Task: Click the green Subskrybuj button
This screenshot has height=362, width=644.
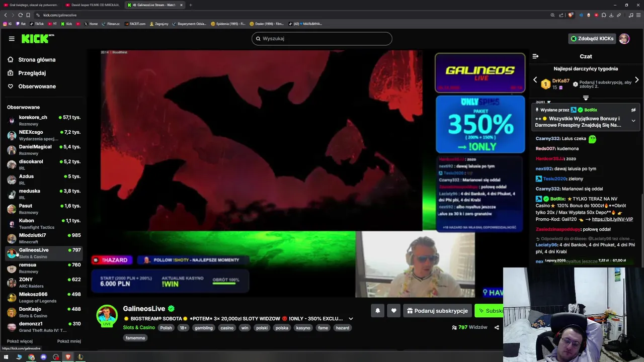Action: 489,311
